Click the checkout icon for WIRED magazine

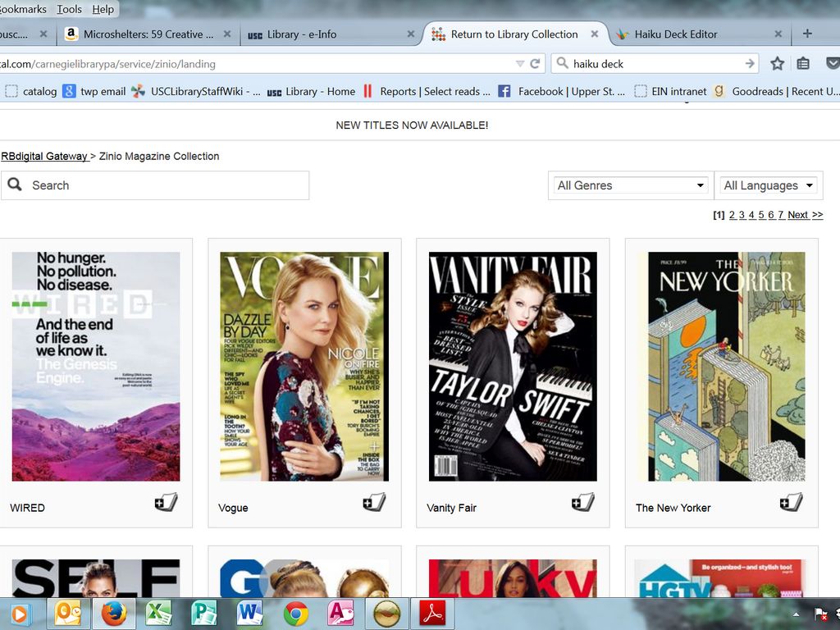[167, 503]
